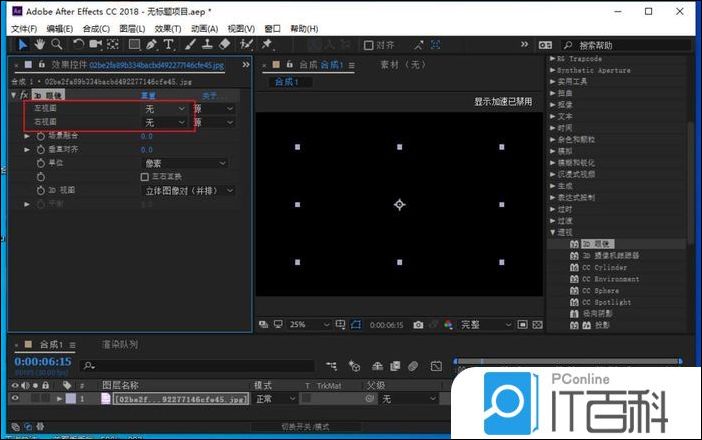Viewport: 702px width, 440px height.
Task: Select the Hand tool in toolbar
Action: pos(39,45)
